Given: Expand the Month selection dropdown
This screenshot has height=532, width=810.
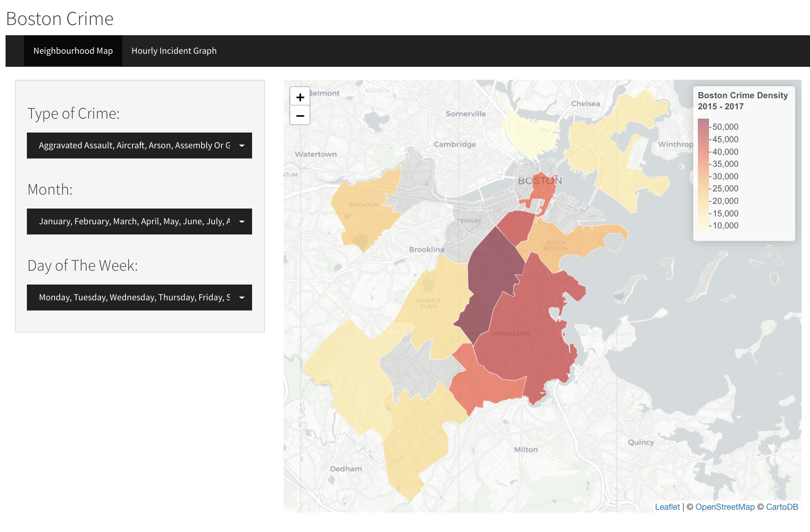Looking at the screenshot, I should coord(139,222).
